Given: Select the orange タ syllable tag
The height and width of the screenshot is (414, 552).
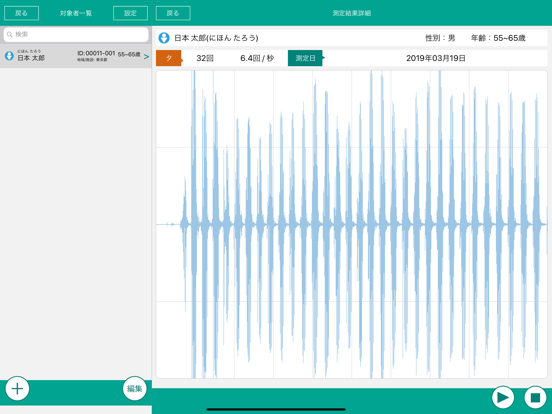Looking at the screenshot, I should pos(169,58).
